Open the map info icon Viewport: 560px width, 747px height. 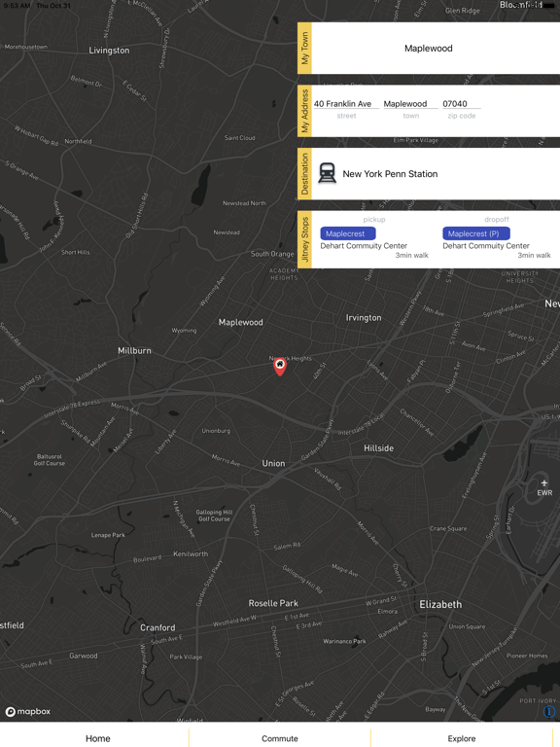pyautogui.click(x=549, y=712)
